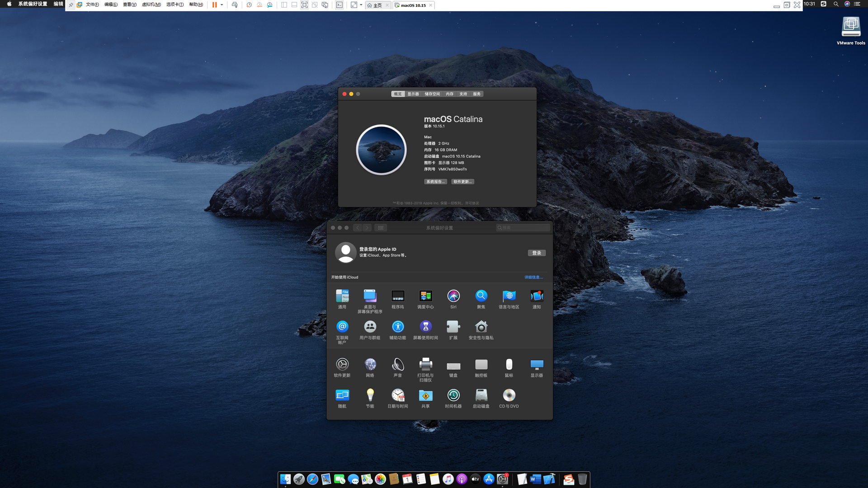Image resolution: width=868 pixels, height=488 pixels.
Task: Open the Siri preference pane
Action: tap(453, 299)
